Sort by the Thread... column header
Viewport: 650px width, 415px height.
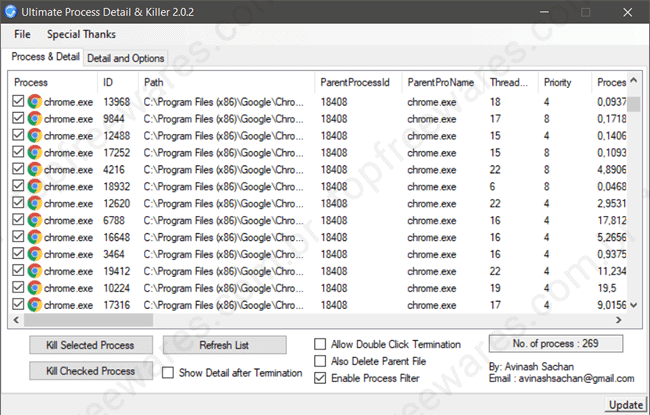tap(512, 83)
